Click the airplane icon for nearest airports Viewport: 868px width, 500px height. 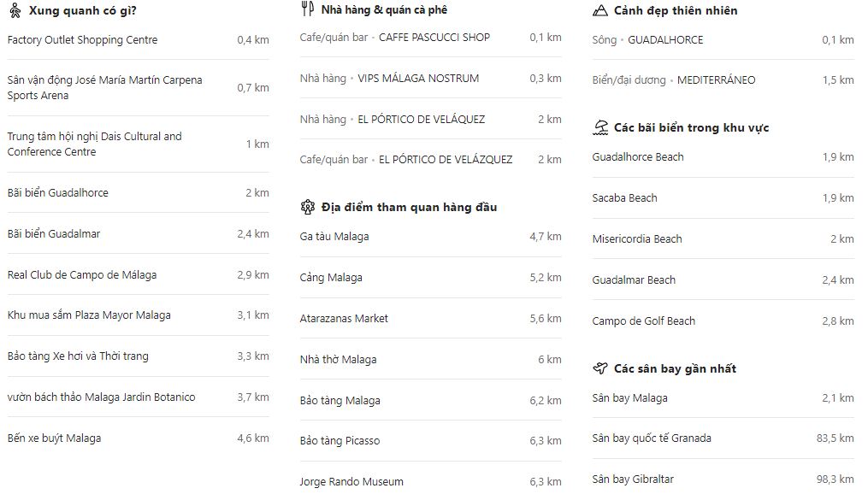click(599, 368)
